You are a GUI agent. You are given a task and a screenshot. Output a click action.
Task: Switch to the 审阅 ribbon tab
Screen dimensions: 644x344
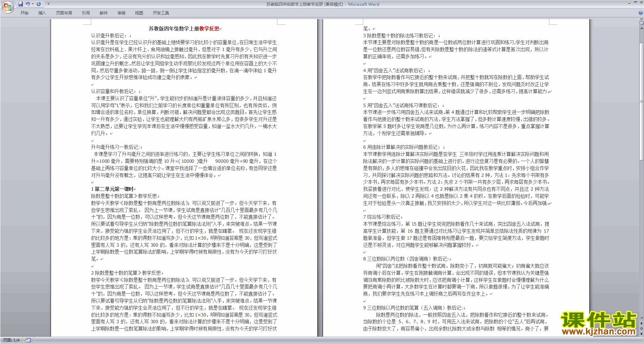pos(121,13)
